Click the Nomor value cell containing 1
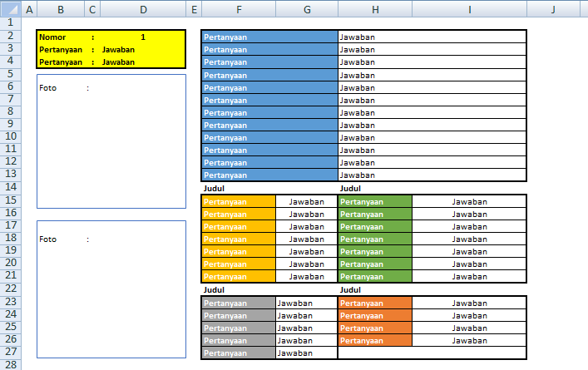Screen dimensions: 588x370 click(x=143, y=37)
